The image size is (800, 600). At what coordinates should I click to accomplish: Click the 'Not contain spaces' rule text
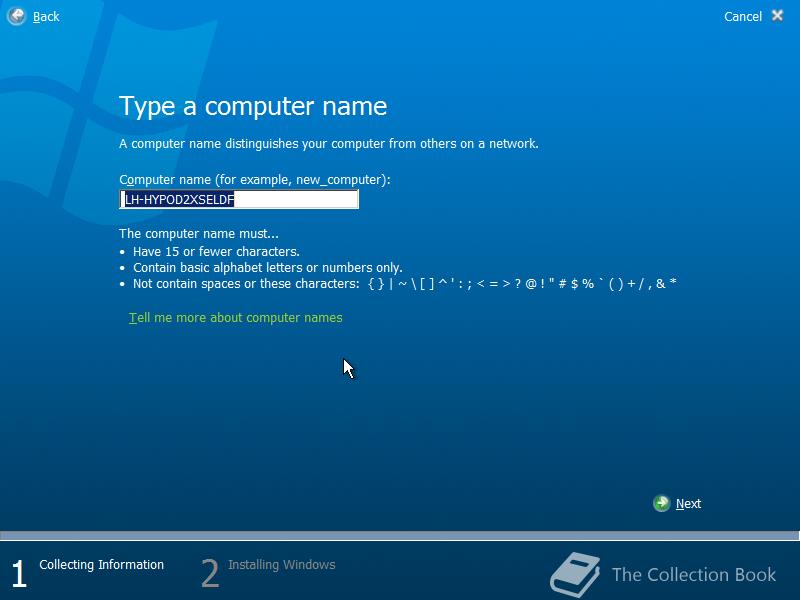[x=405, y=284]
